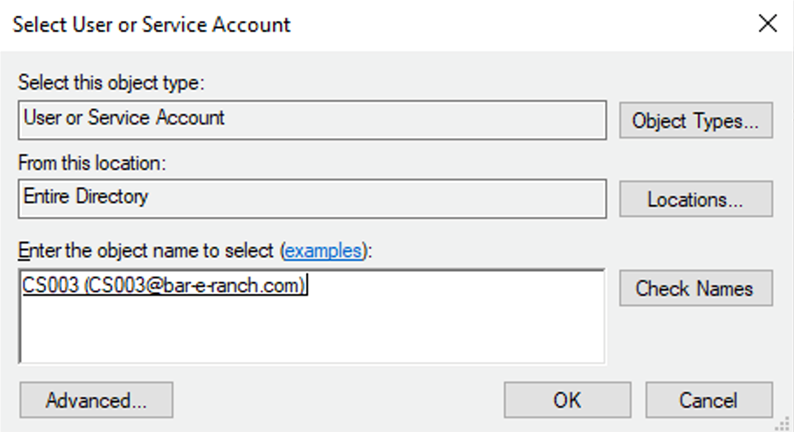794x432 pixels.
Task: Click the 'Enter the object name' label
Action: pos(148,252)
